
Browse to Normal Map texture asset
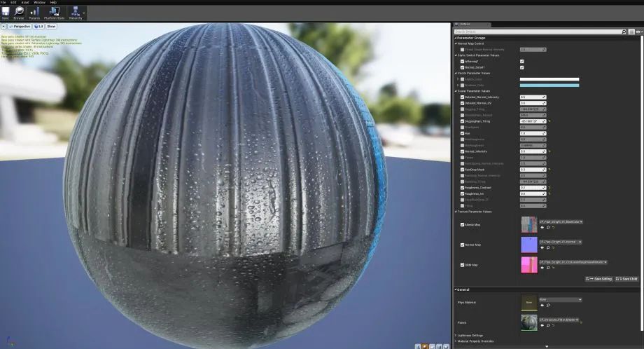[548, 247]
